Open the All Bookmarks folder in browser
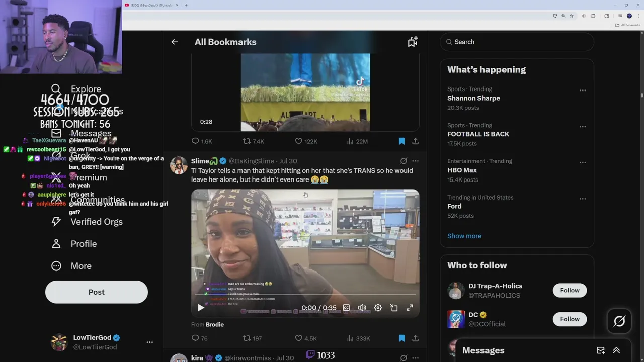Viewport: 644px width, 362px height. pyautogui.click(x=627, y=25)
